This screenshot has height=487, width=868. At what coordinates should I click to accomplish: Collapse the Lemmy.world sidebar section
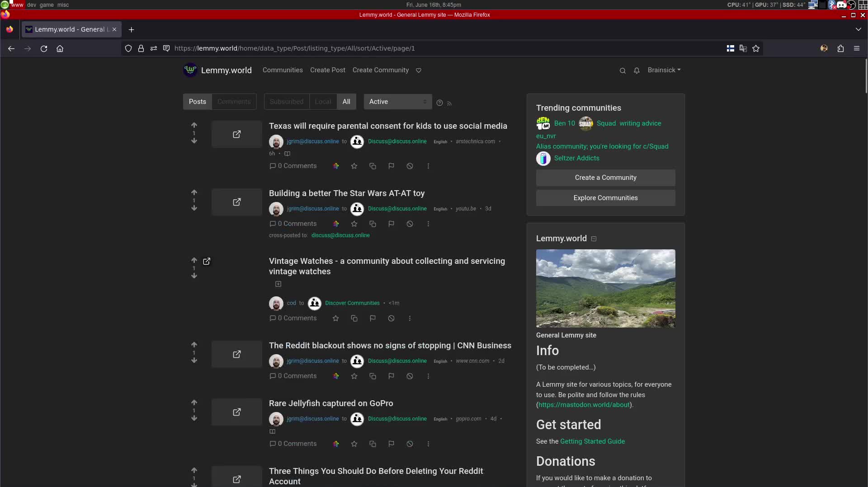[594, 239]
